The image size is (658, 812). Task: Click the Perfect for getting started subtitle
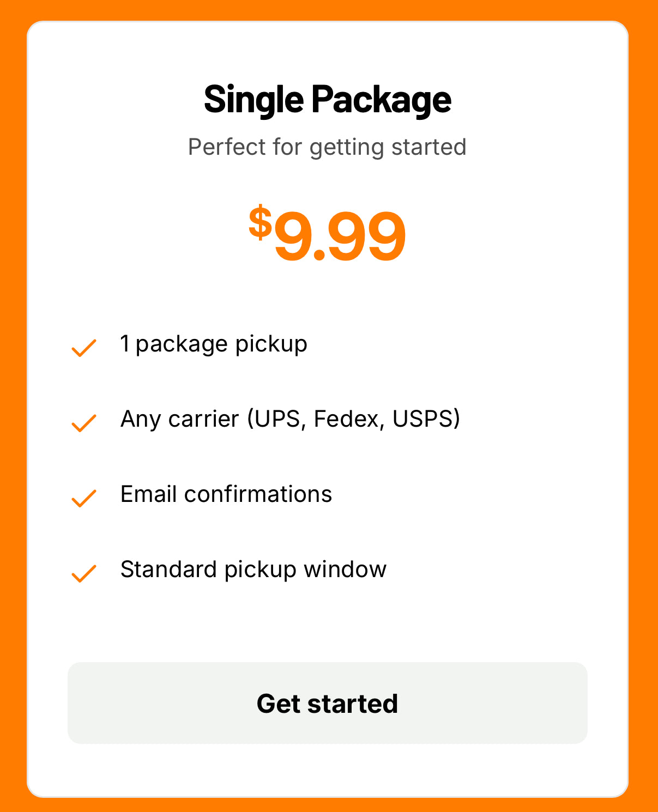coord(327,146)
